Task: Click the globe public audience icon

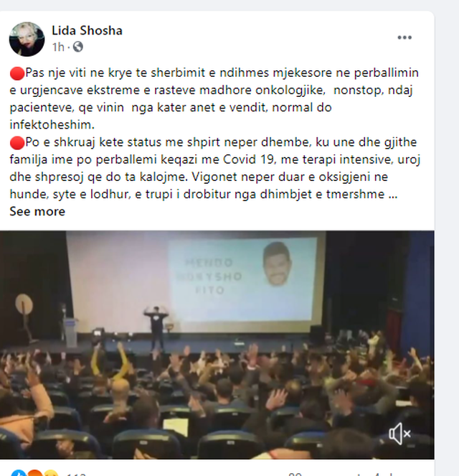Action: pyautogui.click(x=78, y=47)
